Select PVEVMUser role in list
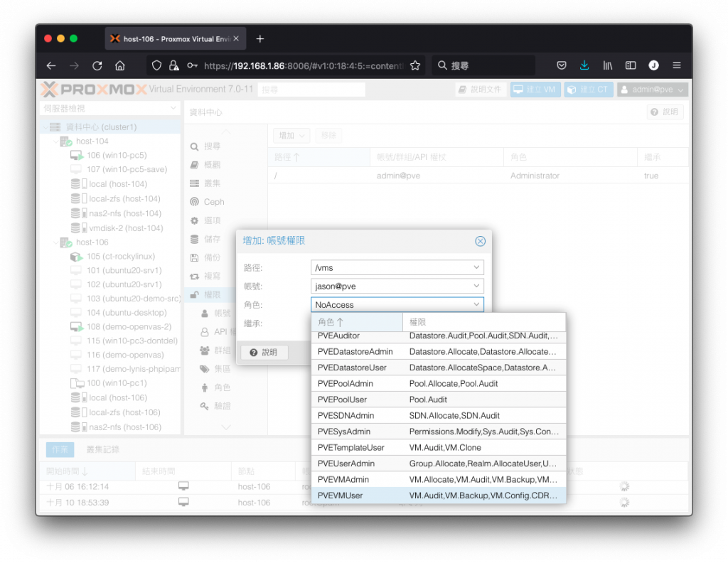The height and width of the screenshot is (563, 728). 439,495
